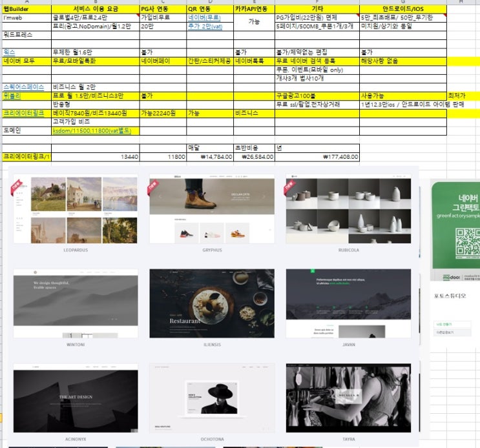Choose the RUBICOLA ceramics template thumbnail

point(348,209)
